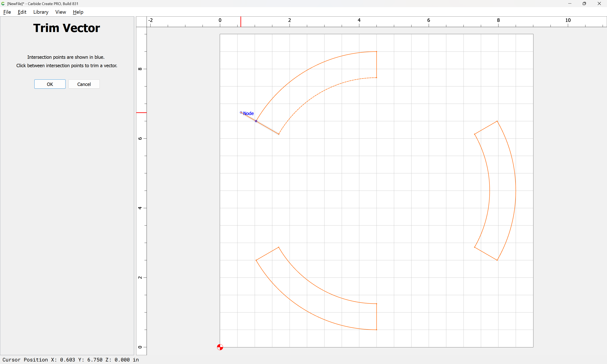
Task: Open the Help menu
Action: (78, 12)
